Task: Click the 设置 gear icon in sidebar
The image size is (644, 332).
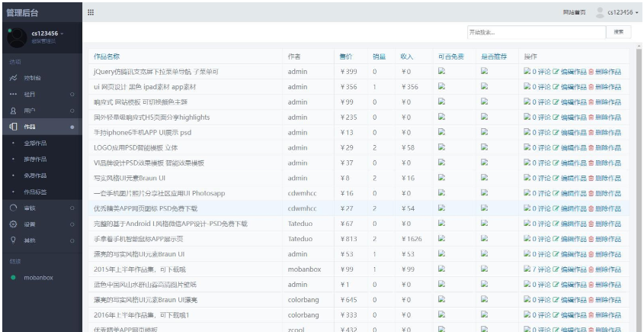Action: coord(13,224)
